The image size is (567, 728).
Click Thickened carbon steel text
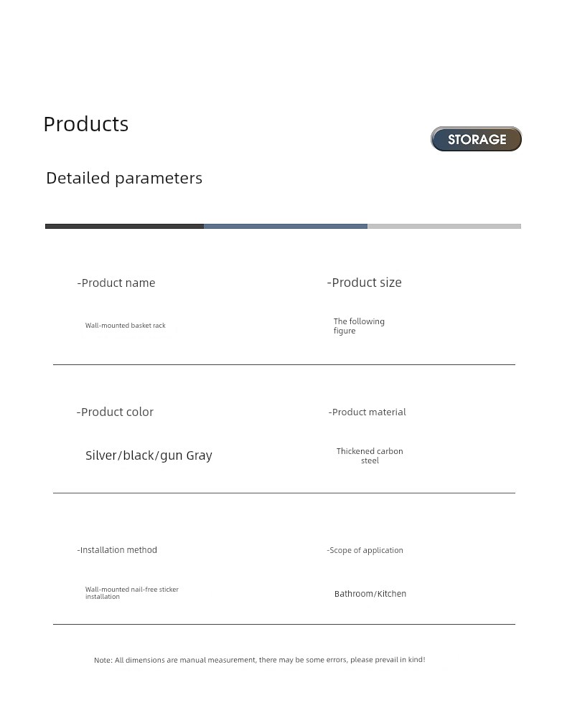pyautogui.click(x=370, y=455)
